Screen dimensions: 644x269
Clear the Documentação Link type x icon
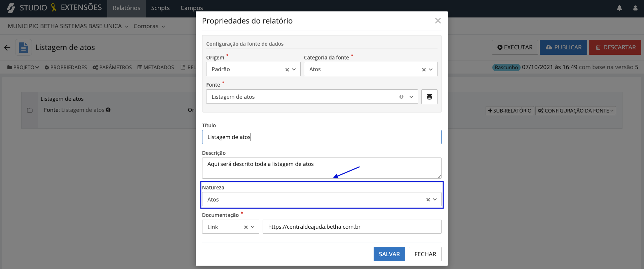(x=246, y=227)
